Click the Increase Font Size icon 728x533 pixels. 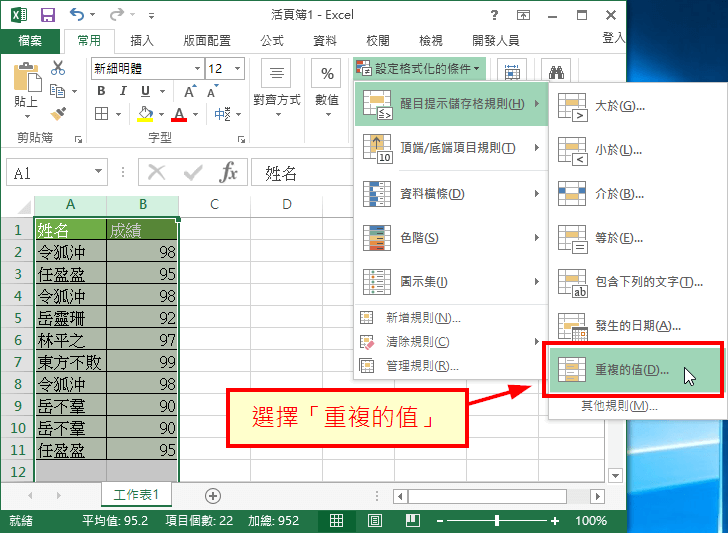pyautogui.click(x=190, y=91)
